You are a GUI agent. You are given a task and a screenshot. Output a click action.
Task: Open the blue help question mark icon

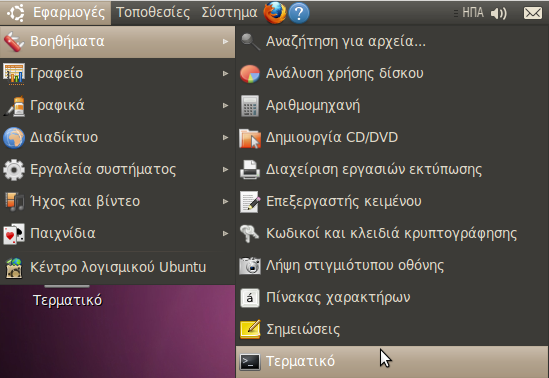pos(299,13)
